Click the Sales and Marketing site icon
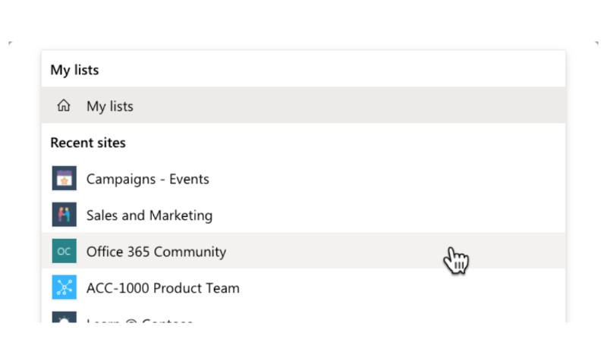This screenshot has height=364, width=607. point(64,215)
